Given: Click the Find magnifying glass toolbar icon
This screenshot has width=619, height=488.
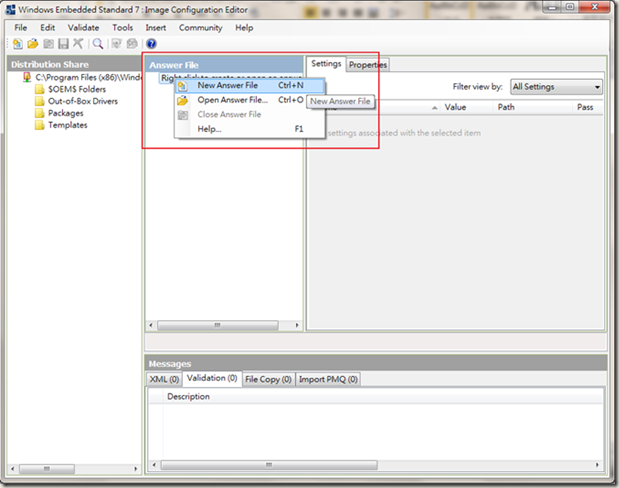Looking at the screenshot, I should pyautogui.click(x=98, y=44).
